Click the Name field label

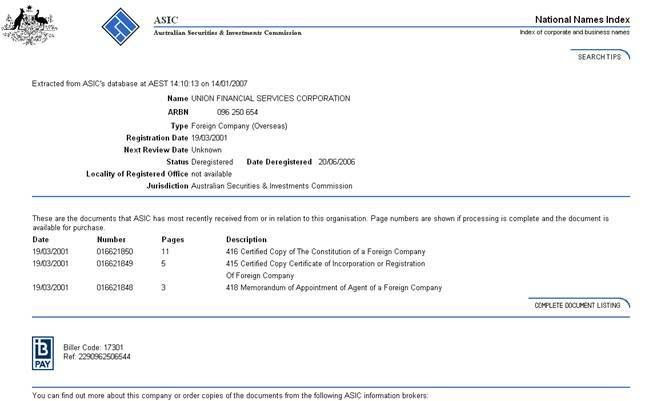pyautogui.click(x=178, y=98)
